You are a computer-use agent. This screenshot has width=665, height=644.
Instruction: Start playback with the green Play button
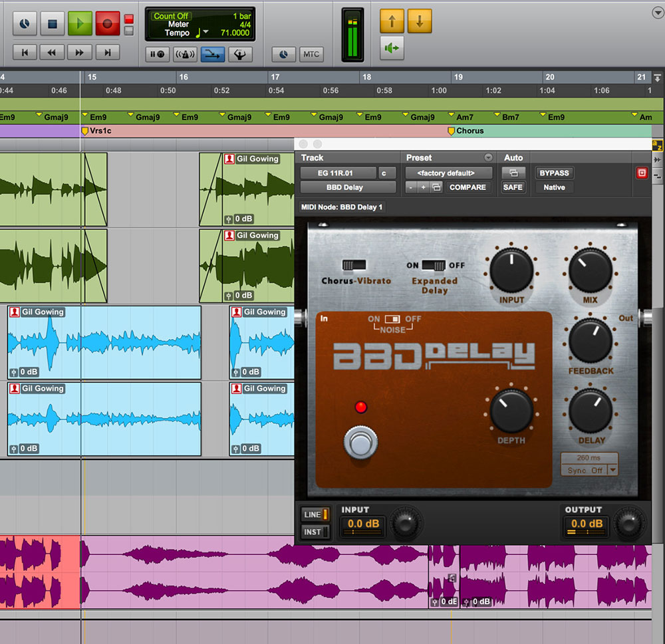[80, 23]
